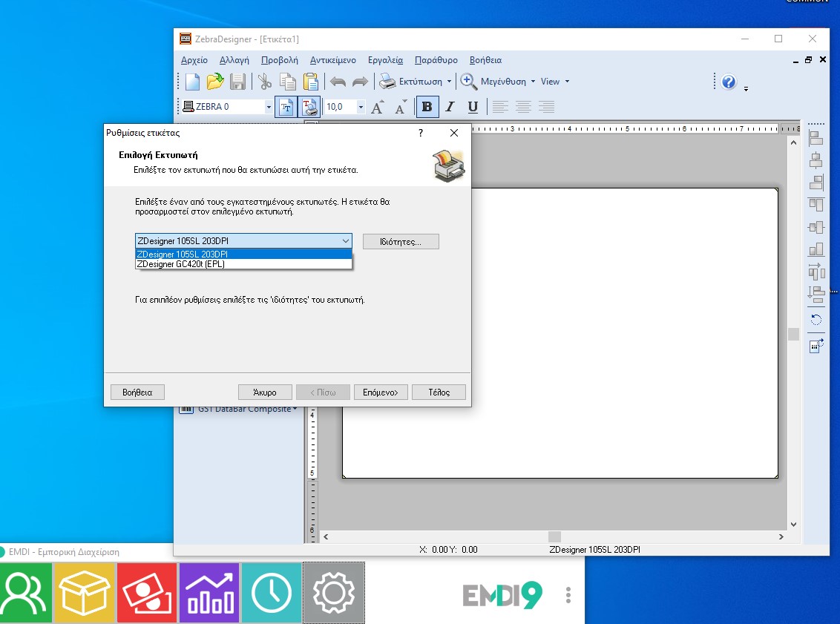Click the rotate object icon
This screenshot has width=840, height=624.
(x=816, y=320)
